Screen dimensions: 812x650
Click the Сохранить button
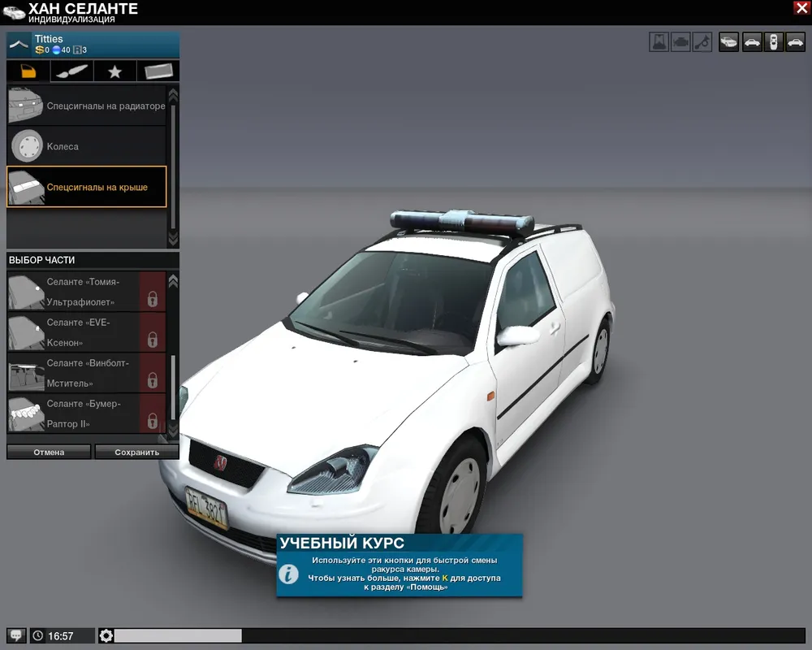(x=136, y=452)
